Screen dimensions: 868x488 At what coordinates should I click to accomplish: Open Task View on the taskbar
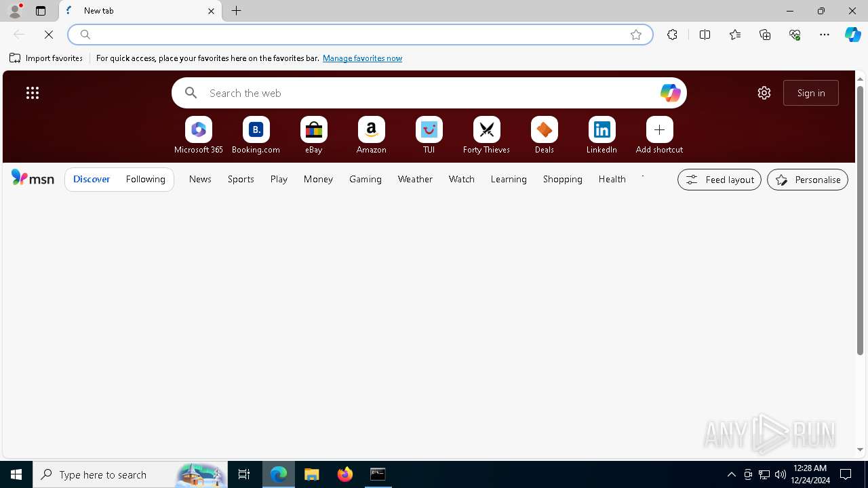tap(244, 474)
